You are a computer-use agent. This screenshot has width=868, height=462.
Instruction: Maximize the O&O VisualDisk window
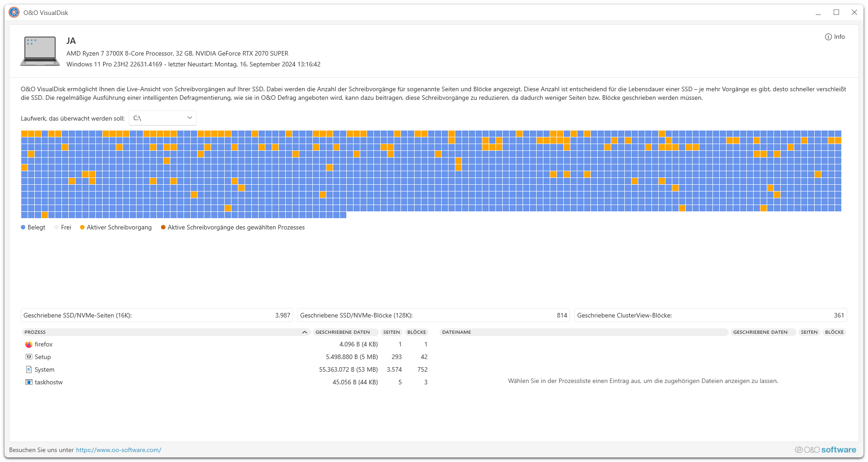pos(836,13)
